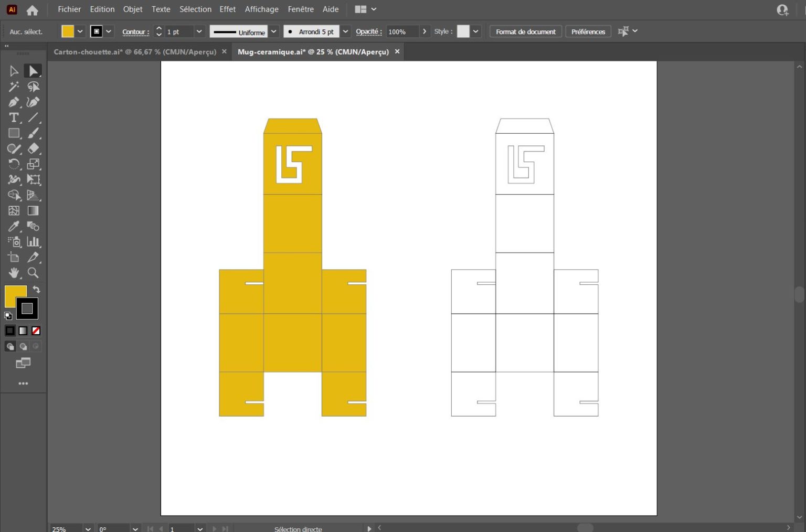Pick the Artboard tool
Viewport: 806px width, 532px height.
14,257
